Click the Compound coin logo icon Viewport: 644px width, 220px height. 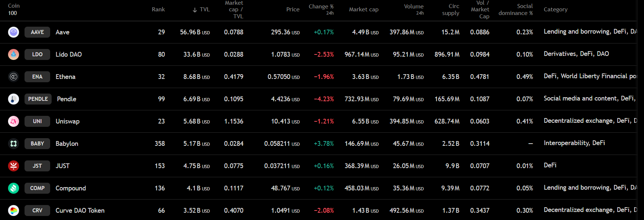(14, 188)
